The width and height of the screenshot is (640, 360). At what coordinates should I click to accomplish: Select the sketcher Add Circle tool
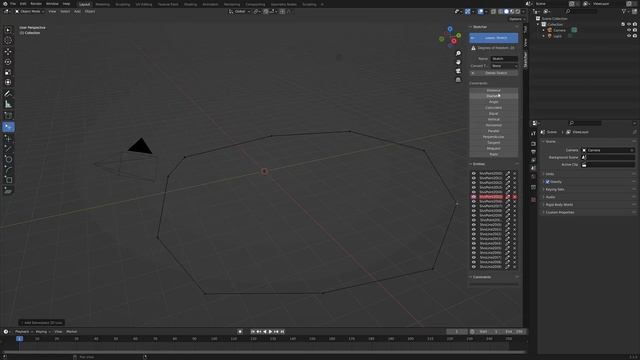click(8, 159)
